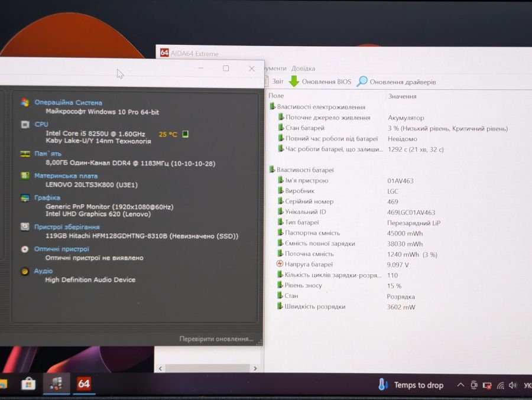
Task: Open the Пам'ять section link
Action: [x=48, y=154]
